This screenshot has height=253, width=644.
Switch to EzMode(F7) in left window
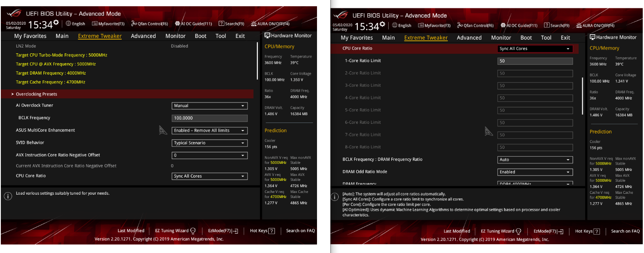point(223,230)
